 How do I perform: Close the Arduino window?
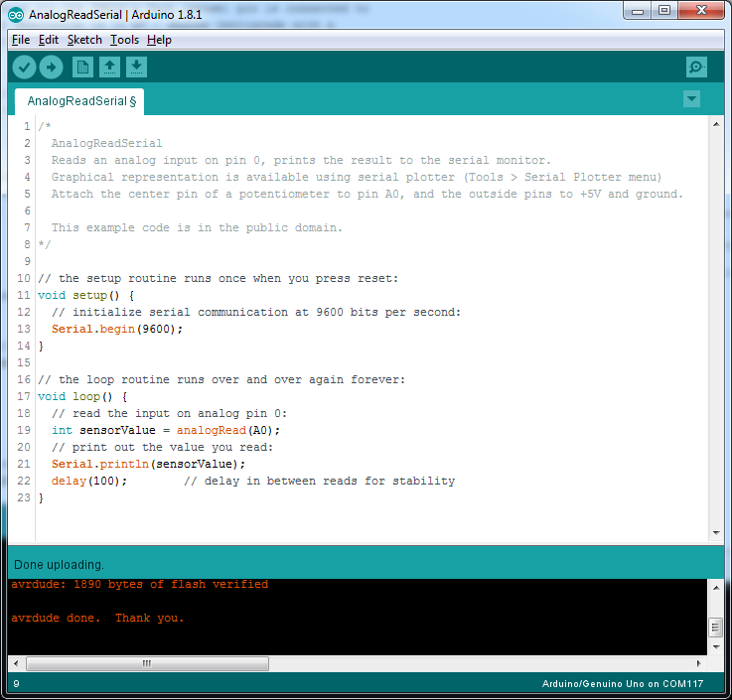coord(701,11)
